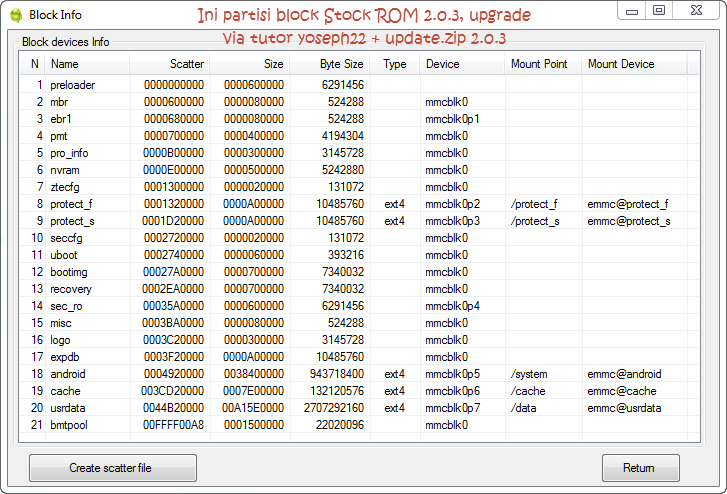Select the uboot partition row

[x=360, y=255]
